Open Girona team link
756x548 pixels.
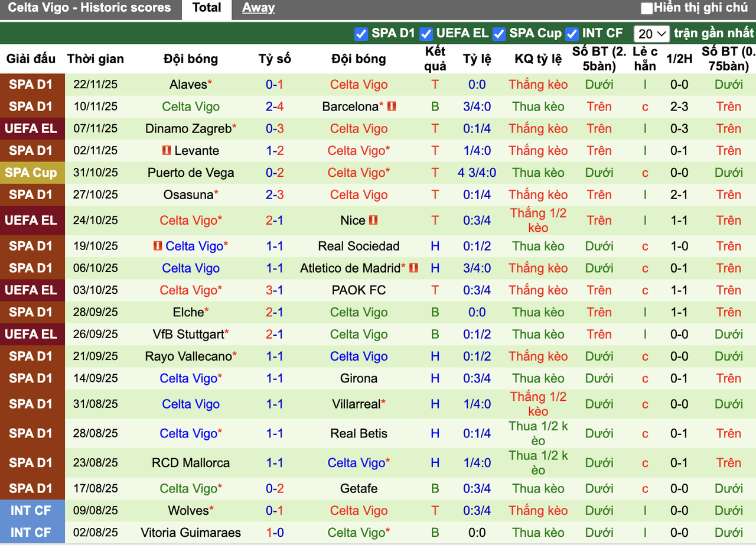coord(359,378)
